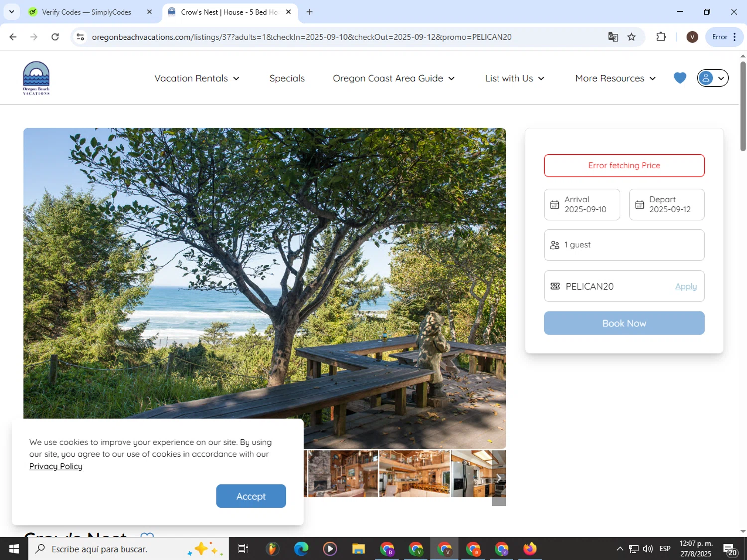
Task: Open Firefox from the taskbar
Action: coord(530,549)
